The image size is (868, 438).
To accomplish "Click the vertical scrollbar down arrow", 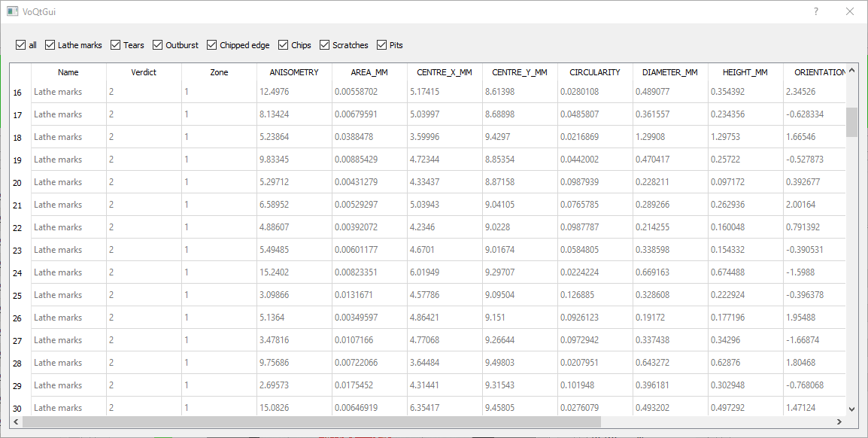I will [x=851, y=409].
